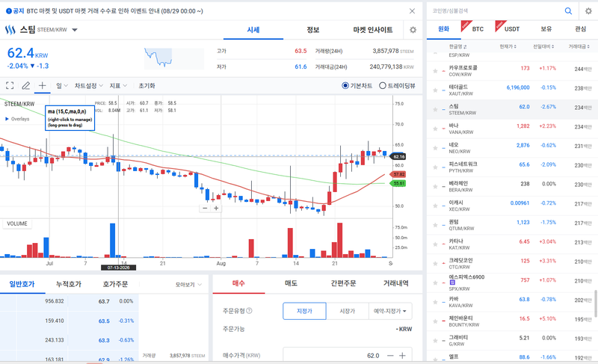Favorite star for 바나 VANA/KRW
The width and height of the screenshot is (598, 364).
pos(435,129)
